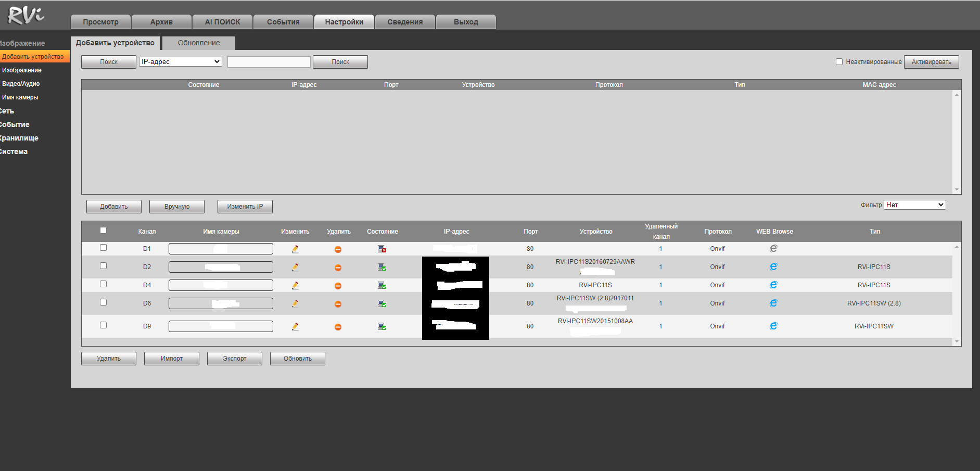Click the Добавить button
The image size is (980, 471).
coord(114,207)
